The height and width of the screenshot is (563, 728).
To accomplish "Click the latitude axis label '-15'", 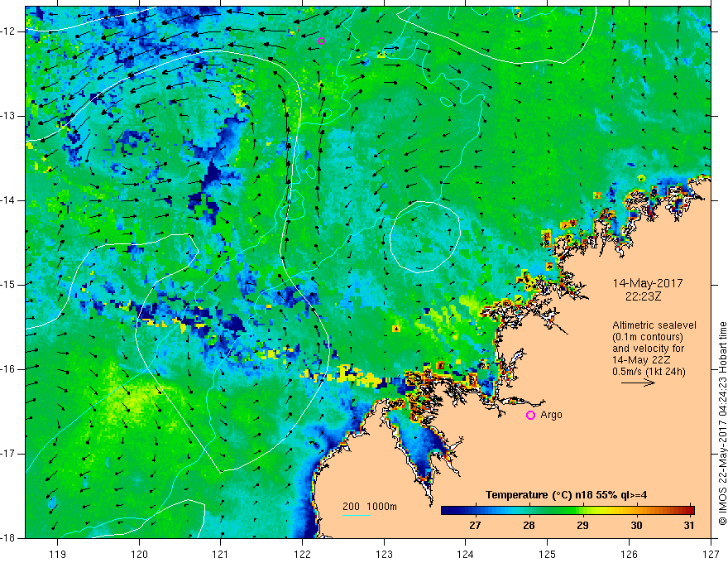I will tap(7, 285).
